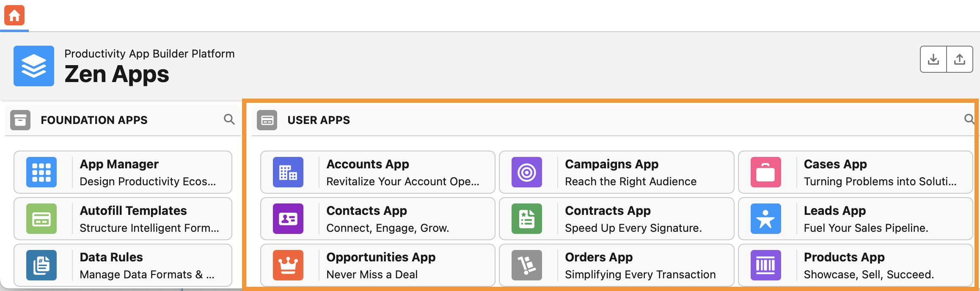
Task: Click the Foundation Apps header archive icon
Action: pyautogui.click(x=20, y=120)
